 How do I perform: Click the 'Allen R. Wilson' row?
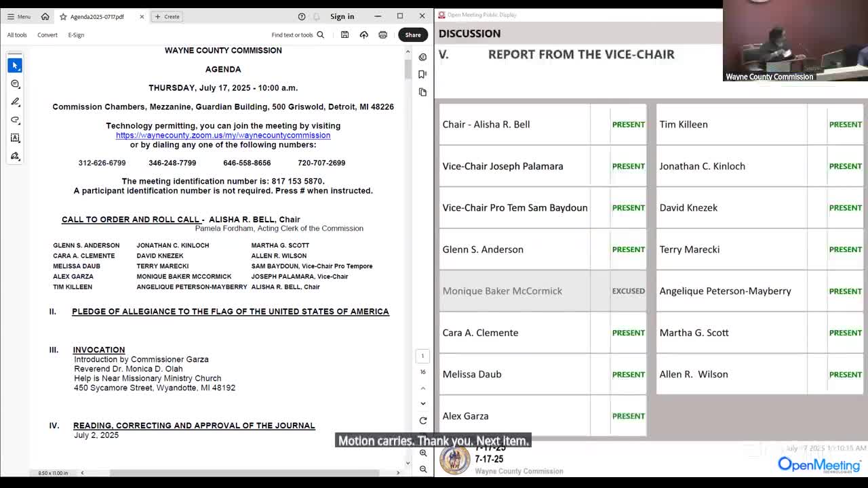pyautogui.click(x=759, y=374)
